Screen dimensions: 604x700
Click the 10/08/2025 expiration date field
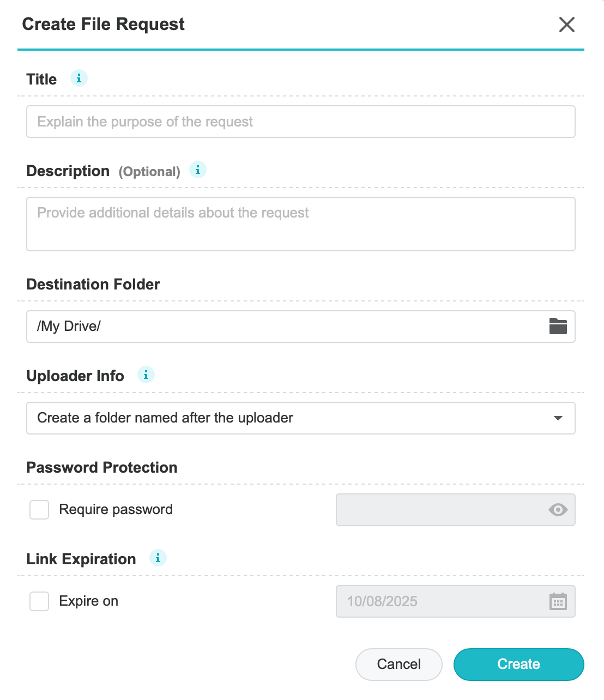point(436,601)
